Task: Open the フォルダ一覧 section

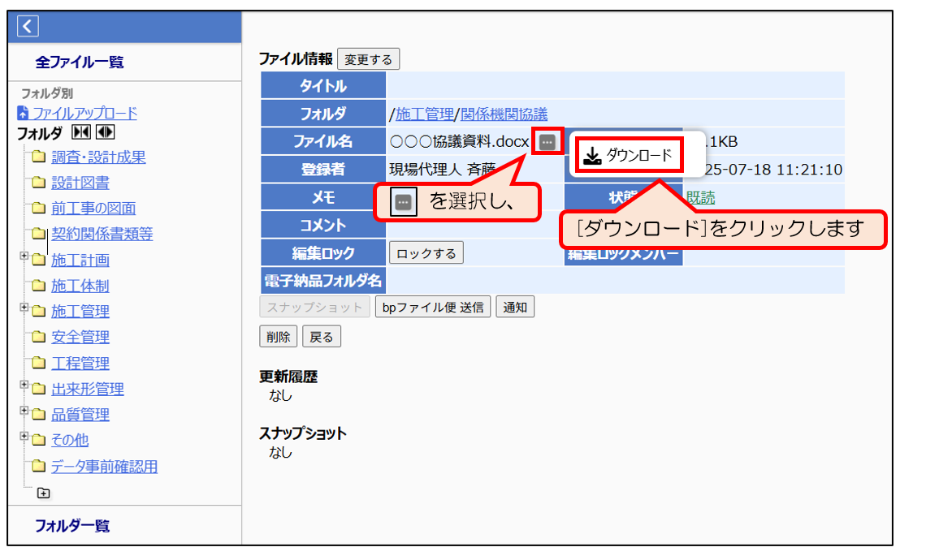Action: (72, 526)
